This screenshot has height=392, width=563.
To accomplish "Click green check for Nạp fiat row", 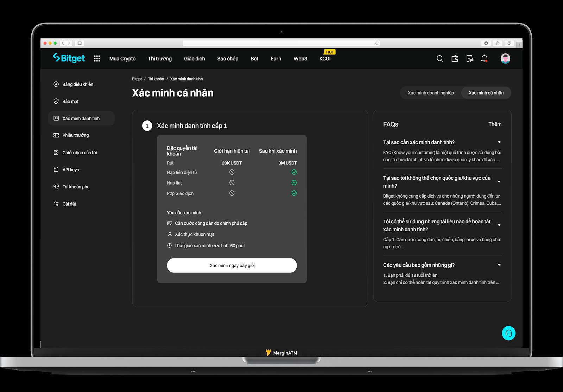I will [x=294, y=183].
